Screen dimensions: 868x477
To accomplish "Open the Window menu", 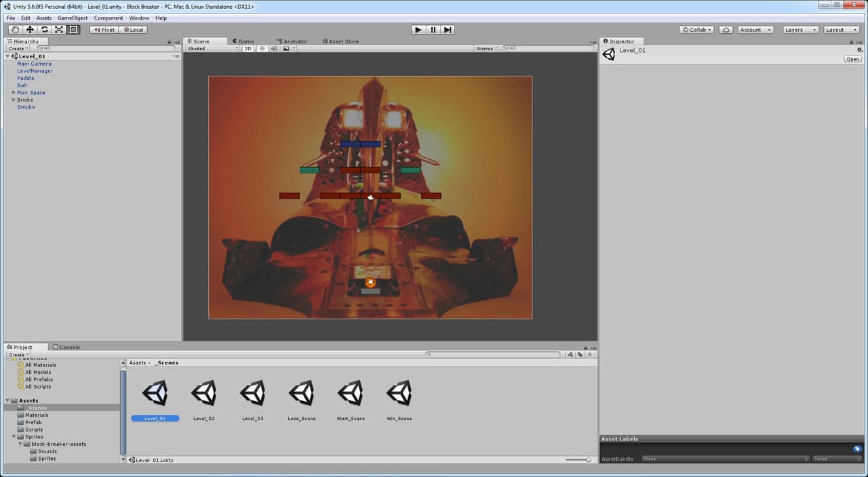I will 139,18.
